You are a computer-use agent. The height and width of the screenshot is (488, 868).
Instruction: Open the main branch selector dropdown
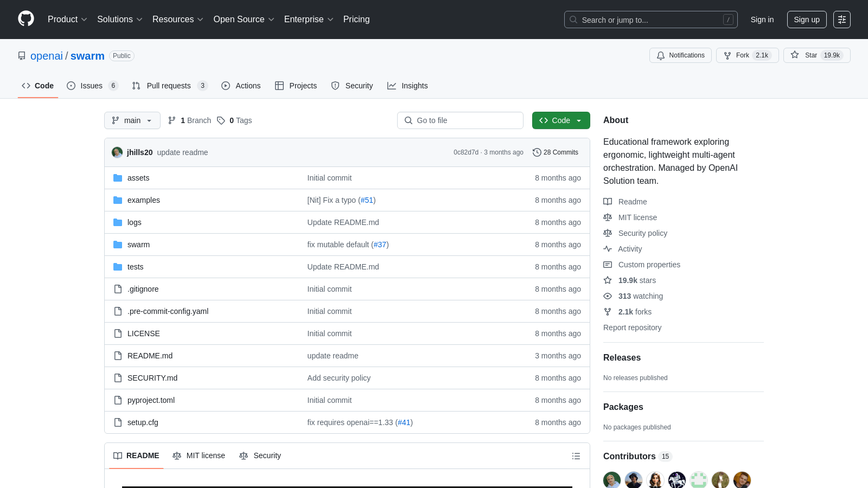tap(132, 120)
